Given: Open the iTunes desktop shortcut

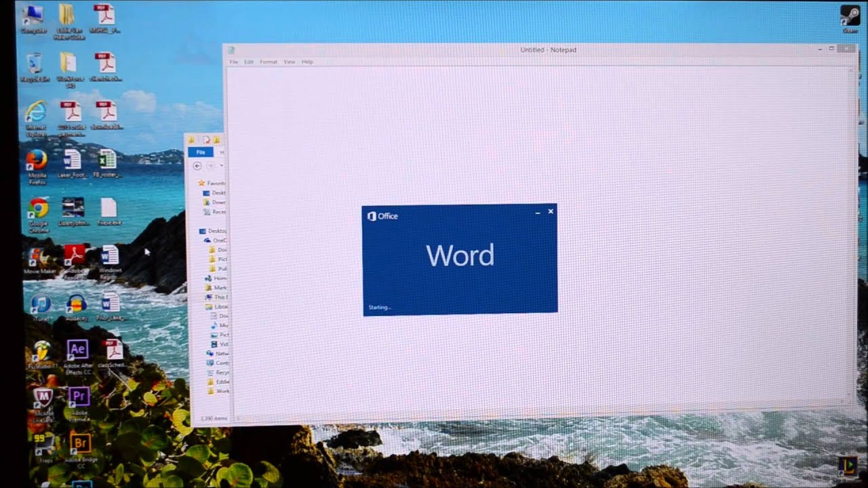Looking at the screenshot, I should click(41, 306).
